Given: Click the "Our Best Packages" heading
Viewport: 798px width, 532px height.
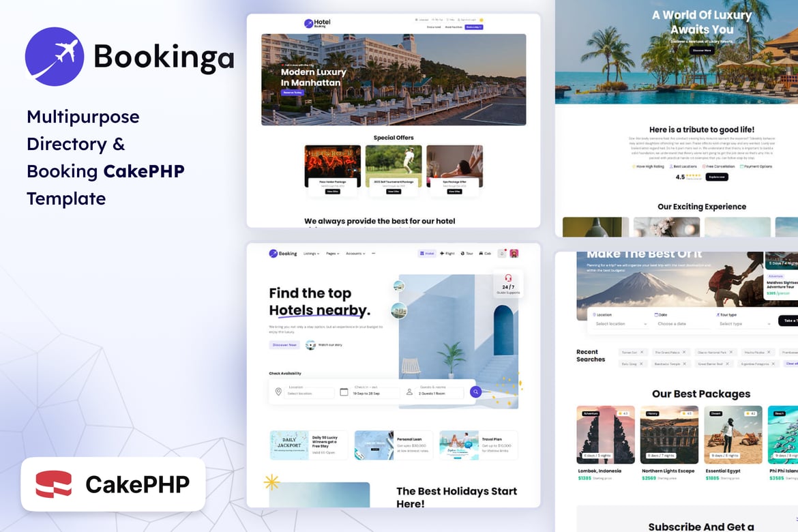Looking at the screenshot, I should coord(701,394).
